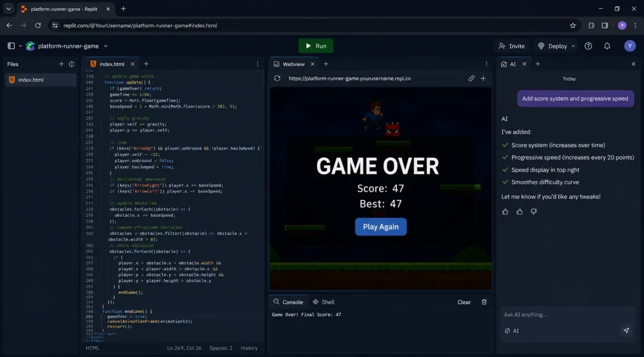This screenshot has height=357, width=644.
Task: Open the Files panel options icon
Action: 72,64
